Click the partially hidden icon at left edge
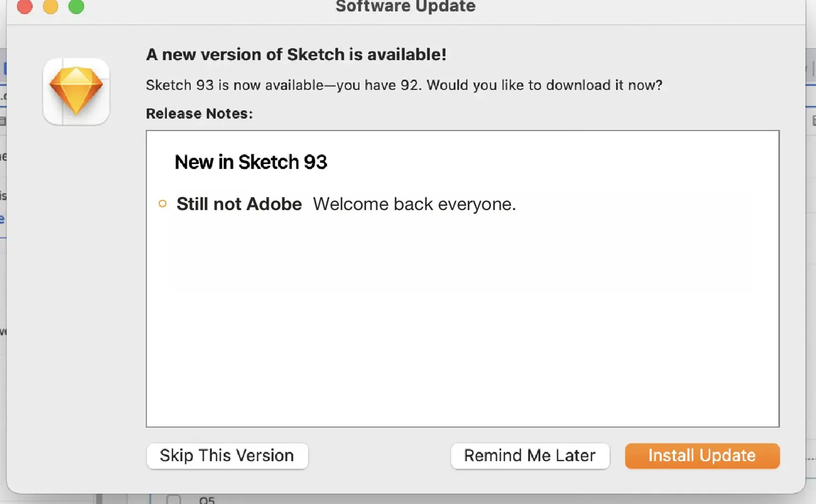 coord(2,121)
